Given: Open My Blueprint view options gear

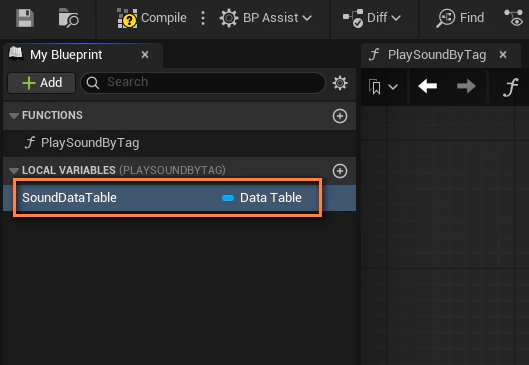Looking at the screenshot, I should (340, 83).
